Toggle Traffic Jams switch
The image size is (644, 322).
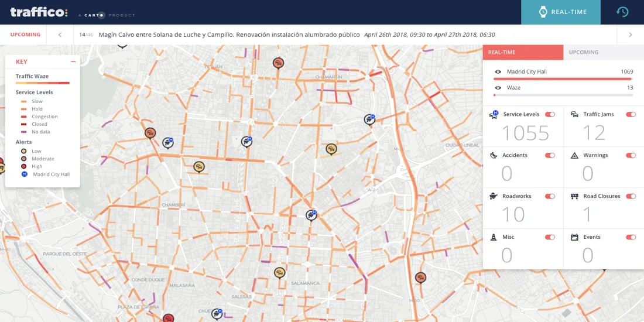pyautogui.click(x=631, y=114)
